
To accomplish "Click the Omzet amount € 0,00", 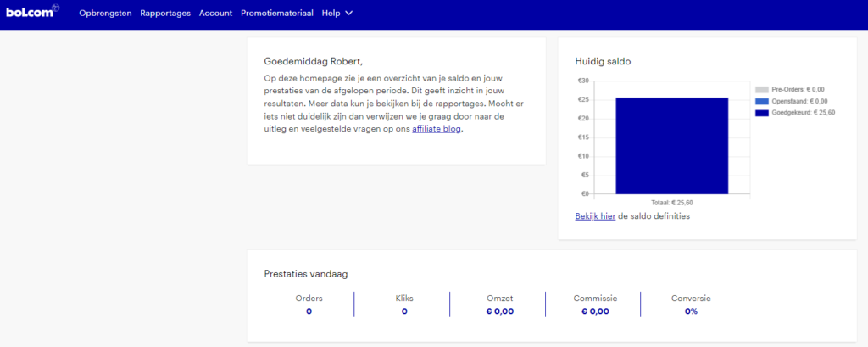I will point(499,311).
